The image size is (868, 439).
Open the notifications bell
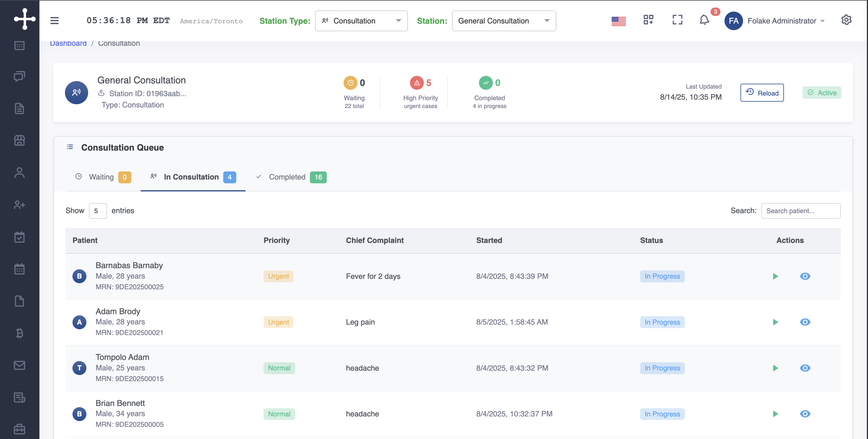point(704,20)
